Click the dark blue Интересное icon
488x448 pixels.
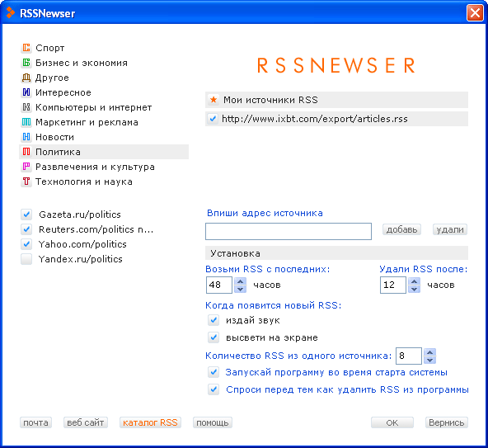pyautogui.click(x=26, y=92)
